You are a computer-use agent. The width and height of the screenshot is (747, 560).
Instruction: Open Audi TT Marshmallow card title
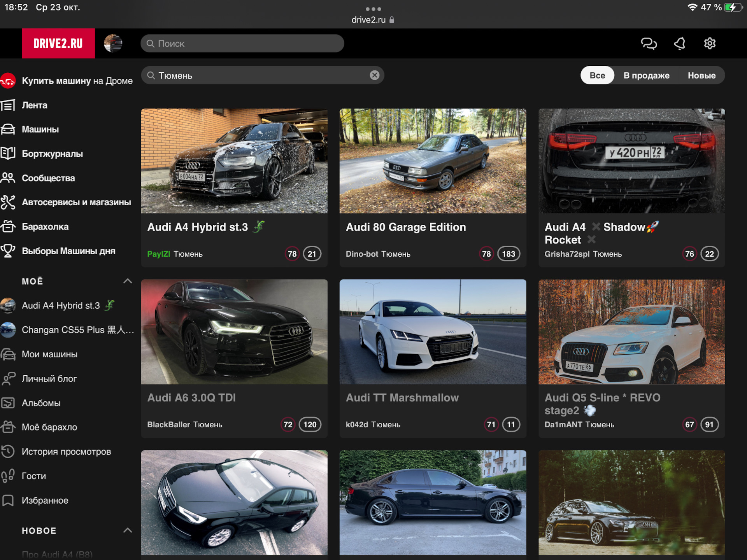click(x=402, y=397)
